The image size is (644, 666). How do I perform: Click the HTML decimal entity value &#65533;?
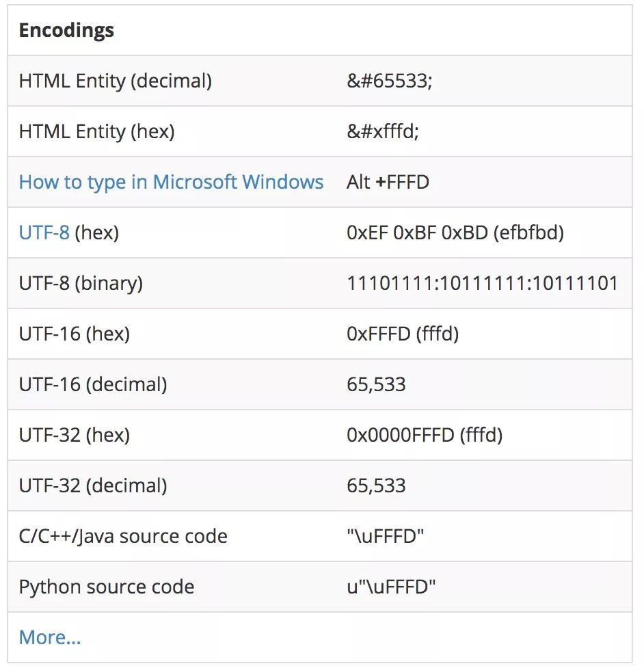point(390,81)
